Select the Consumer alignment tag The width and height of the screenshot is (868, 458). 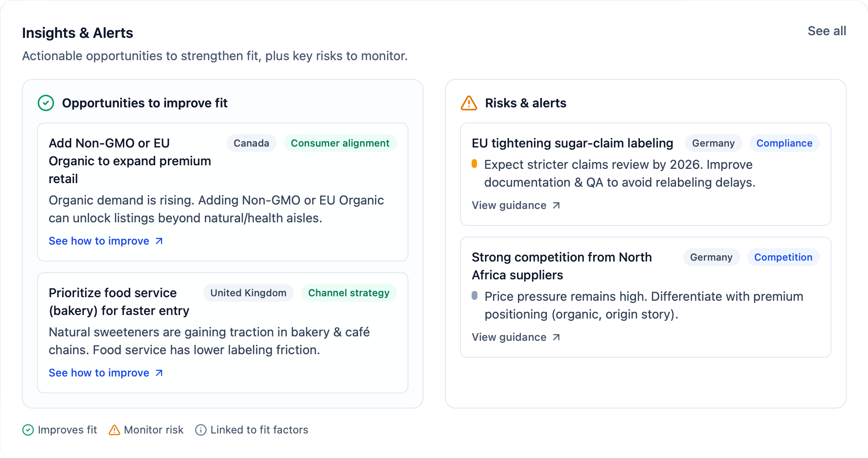click(340, 143)
